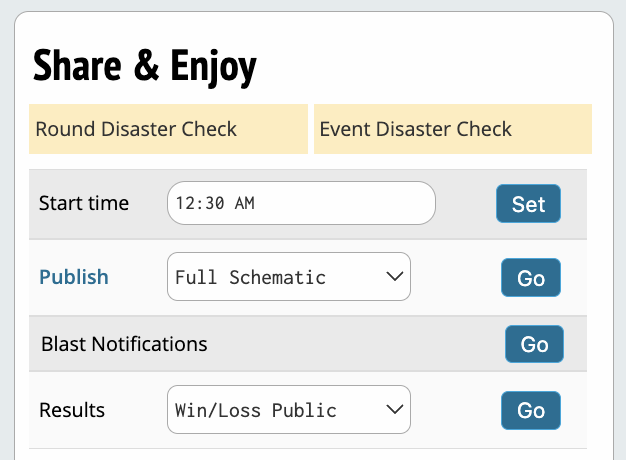Open the Full Schematic publish dropdown
This screenshot has height=460, width=626.
coord(289,276)
